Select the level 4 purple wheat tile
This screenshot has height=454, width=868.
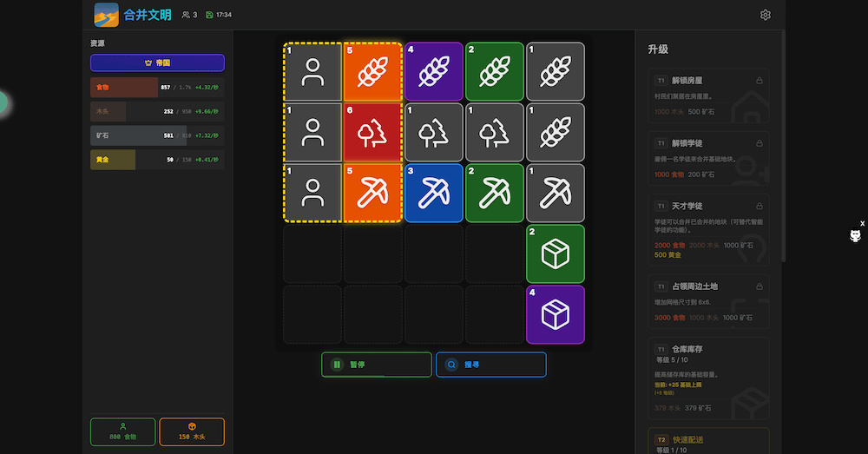coord(434,72)
